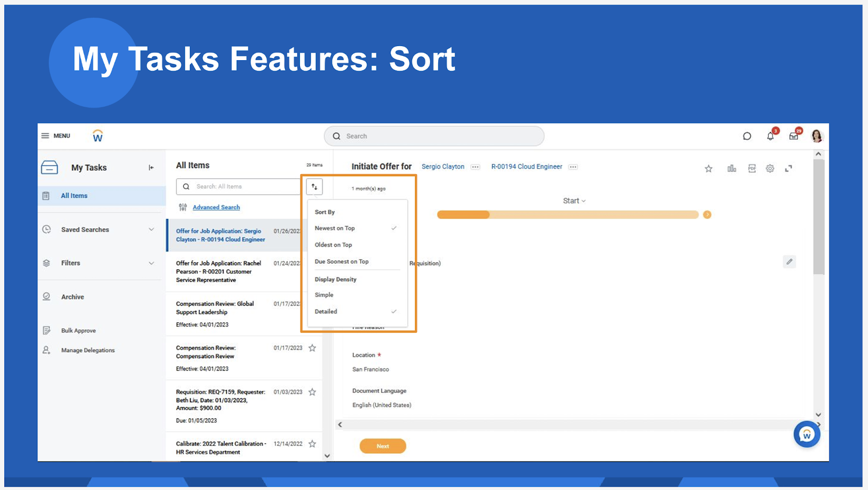868x490 pixels.
Task: Open the Workday assistant chat bubble
Action: (x=807, y=434)
